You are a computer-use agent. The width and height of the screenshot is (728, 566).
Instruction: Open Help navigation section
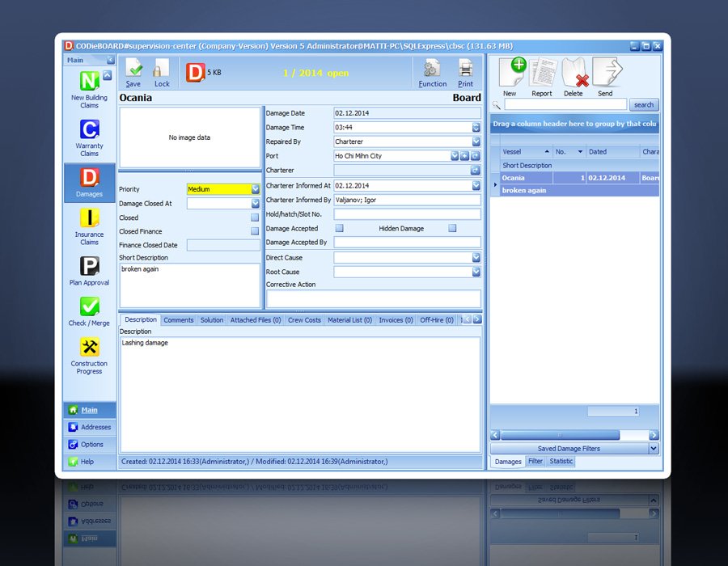pyautogui.click(x=89, y=462)
